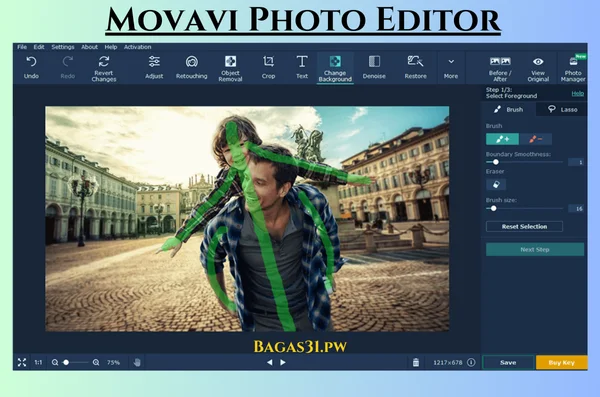This screenshot has height=397, width=600.
Task: Open the Edit menu
Action: (39, 47)
